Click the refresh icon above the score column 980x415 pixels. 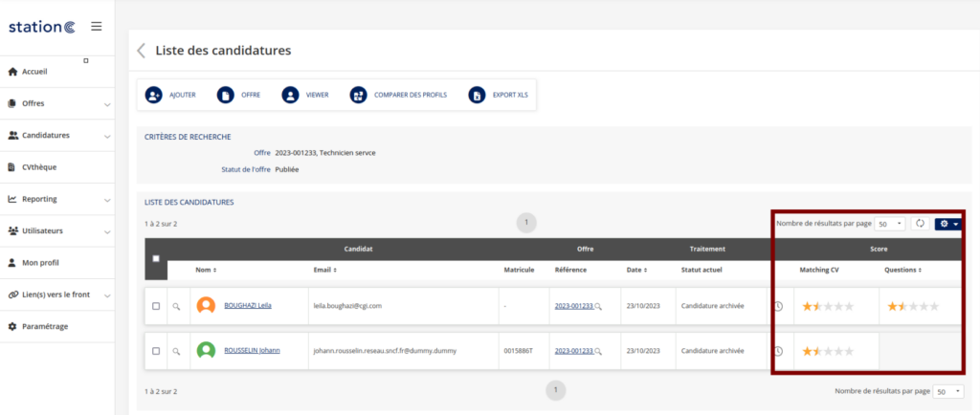tap(919, 223)
